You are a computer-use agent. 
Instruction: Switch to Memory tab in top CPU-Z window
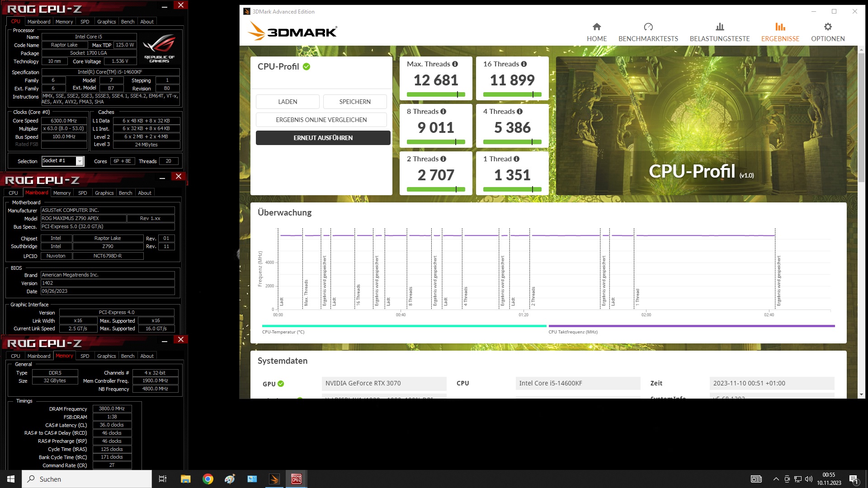coord(64,22)
